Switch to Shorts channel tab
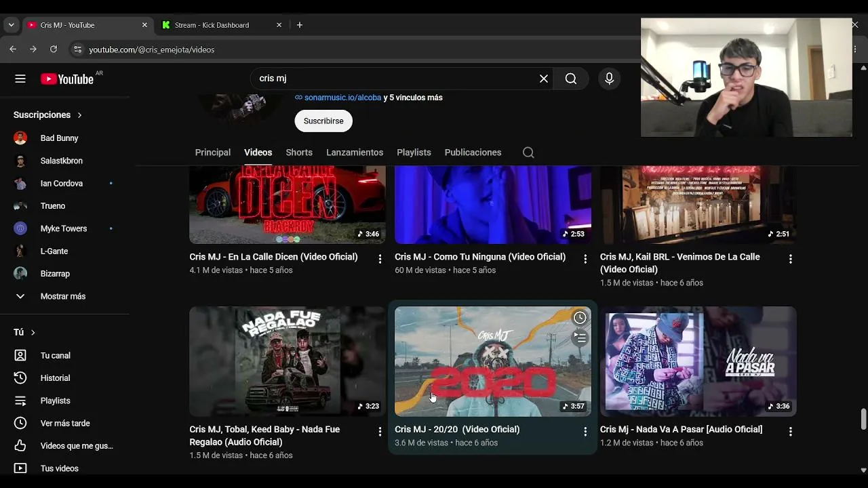 click(299, 152)
